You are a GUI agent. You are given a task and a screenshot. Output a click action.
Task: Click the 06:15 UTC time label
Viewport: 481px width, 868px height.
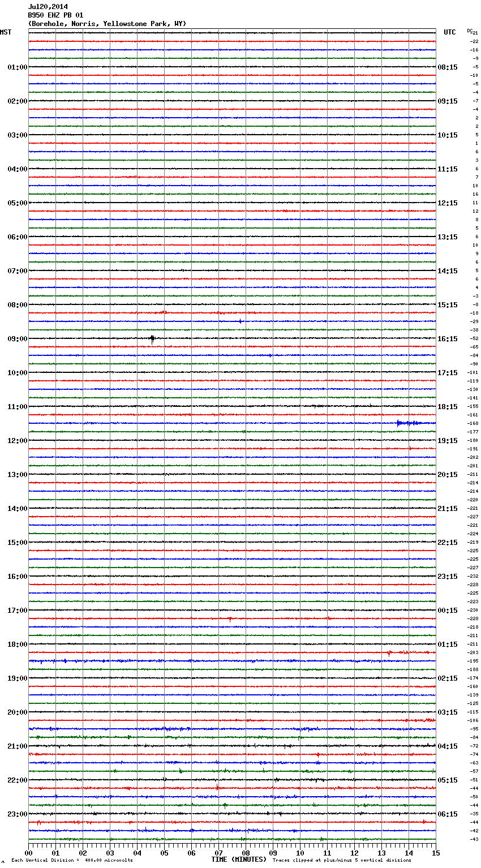448,814
